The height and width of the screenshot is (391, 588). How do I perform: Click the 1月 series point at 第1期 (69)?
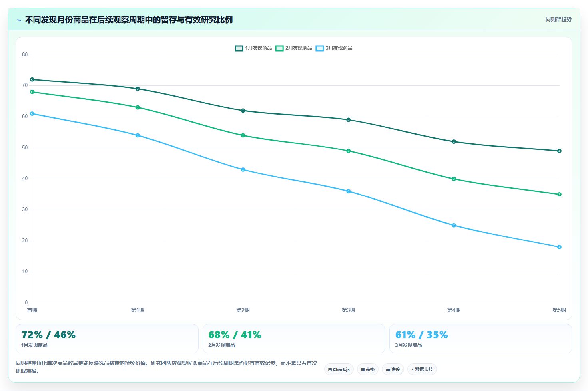(x=138, y=89)
